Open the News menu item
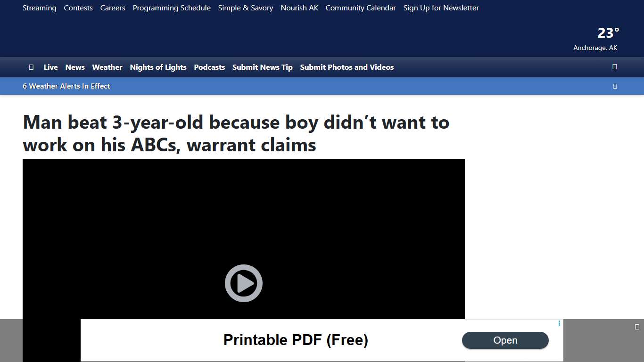The height and width of the screenshot is (362, 644). [75, 67]
